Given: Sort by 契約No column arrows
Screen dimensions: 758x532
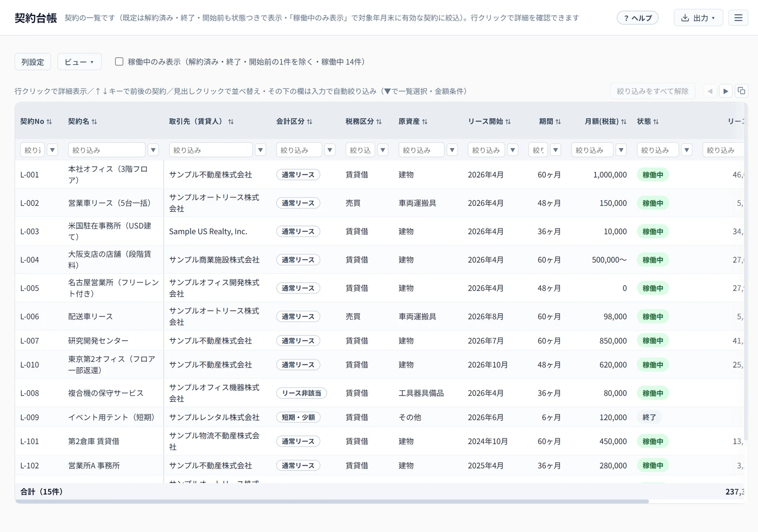Looking at the screenshot, I should (x=49, y=122).
